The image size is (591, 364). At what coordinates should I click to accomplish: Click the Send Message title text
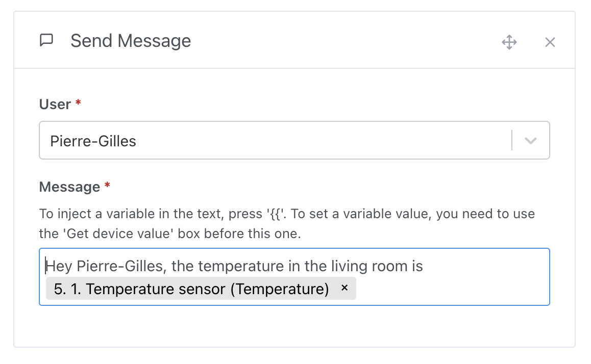131,41
